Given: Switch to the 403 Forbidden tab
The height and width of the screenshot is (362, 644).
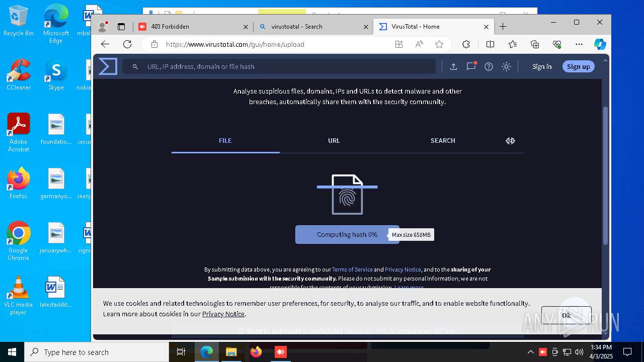Looking at the screenshot, I should (193, 27).
